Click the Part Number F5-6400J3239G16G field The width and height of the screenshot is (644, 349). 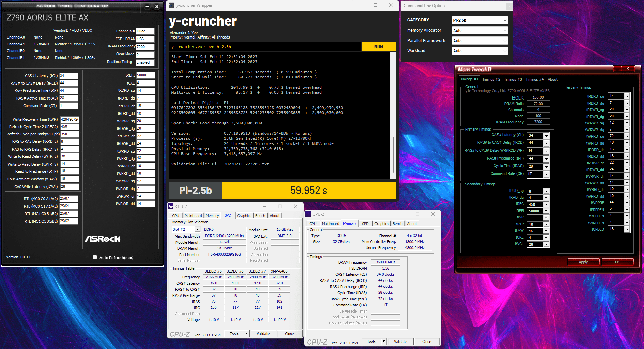[225, 254]
